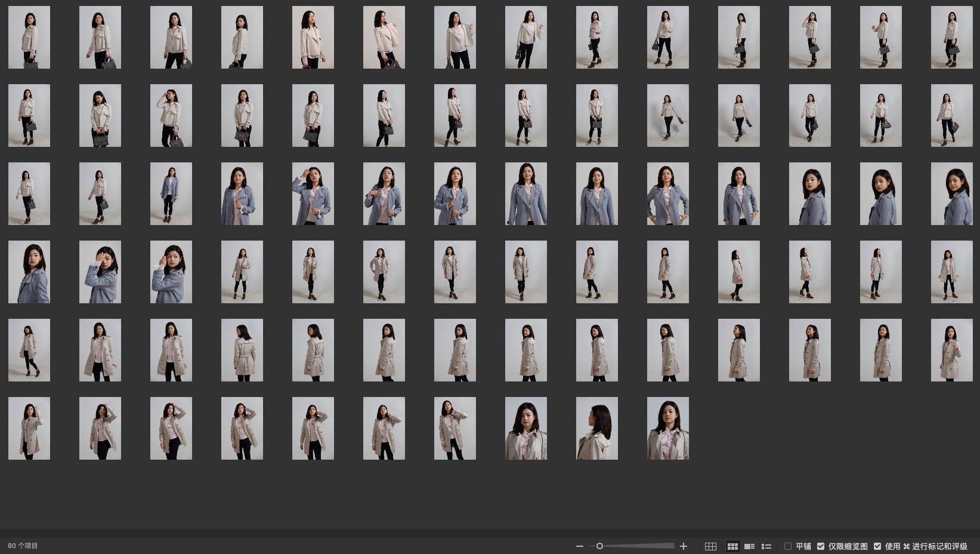Uncheck the 仅限缩览图 checkbox
Image resolution: width=980 pixels, height=554 pixels.
coord(821,546)
